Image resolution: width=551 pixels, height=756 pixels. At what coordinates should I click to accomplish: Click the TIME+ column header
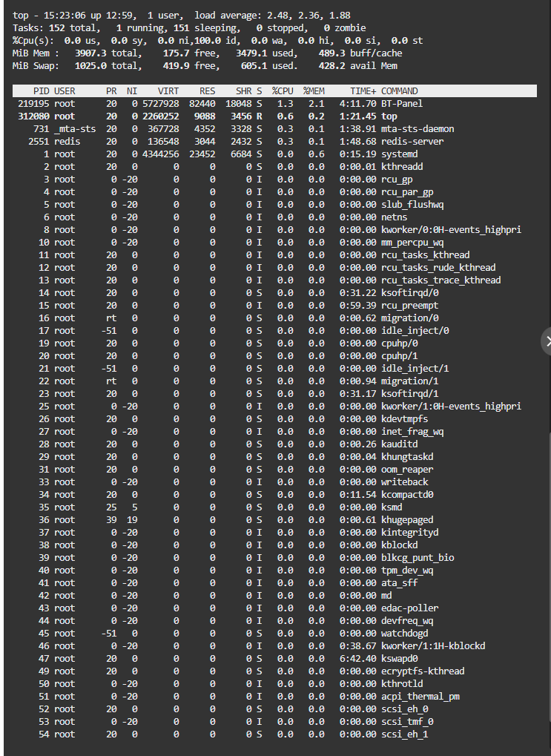point(363,91)
